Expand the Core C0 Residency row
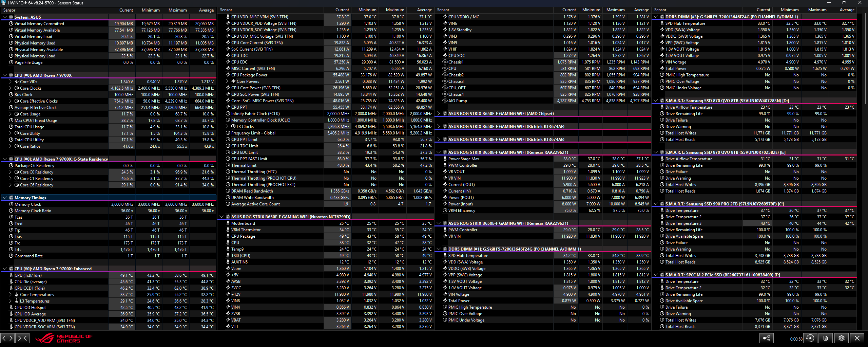The height and width of the screenshot is (347, 868). click(x=10, y=172)
